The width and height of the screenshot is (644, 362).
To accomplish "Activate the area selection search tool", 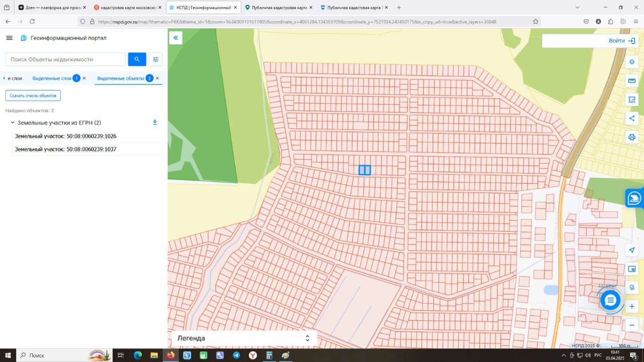I will (x=632, y=100).
